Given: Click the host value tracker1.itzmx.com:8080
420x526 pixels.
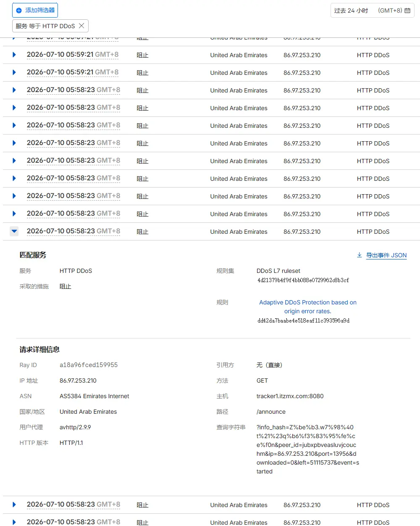Looking at the screenshot, I should (x=290, y=396).
